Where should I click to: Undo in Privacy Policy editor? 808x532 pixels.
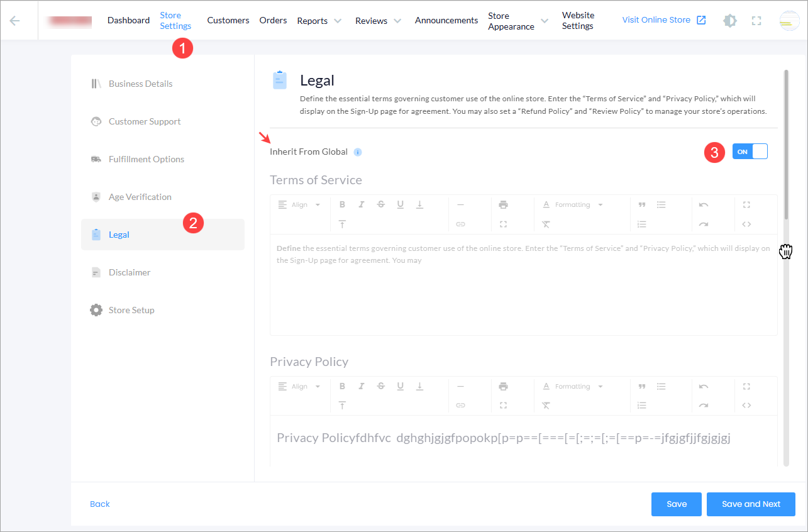point(704,386)
